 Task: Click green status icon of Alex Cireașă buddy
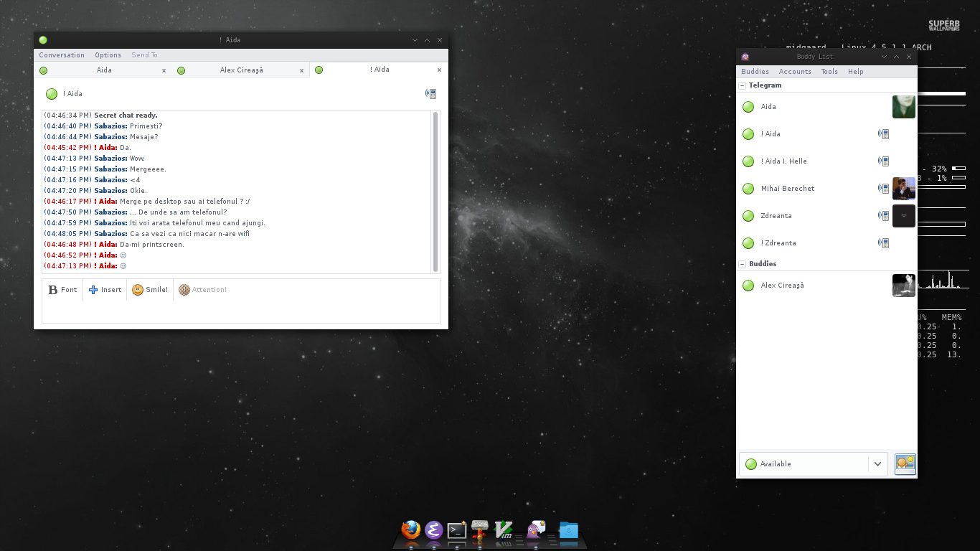[748, 286]
